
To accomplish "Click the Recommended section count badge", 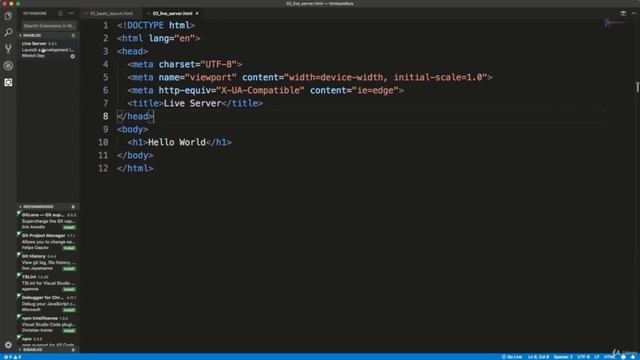I will pos(73,207).
